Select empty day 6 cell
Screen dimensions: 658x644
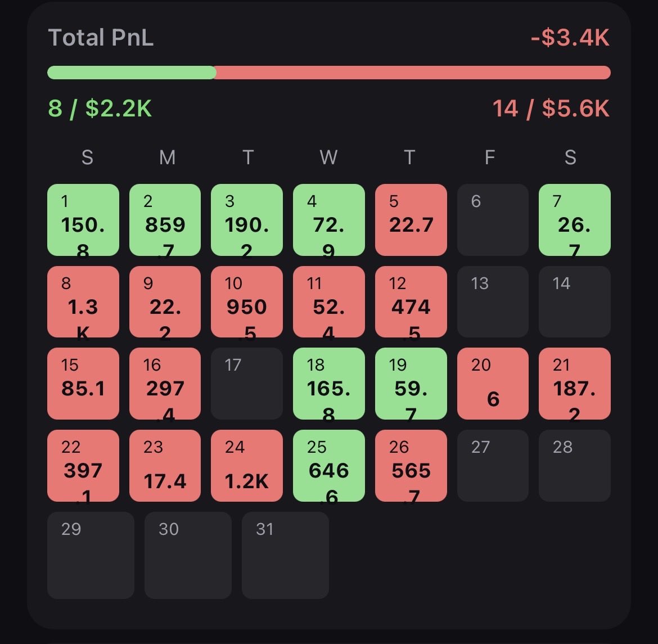click(493, 220)
